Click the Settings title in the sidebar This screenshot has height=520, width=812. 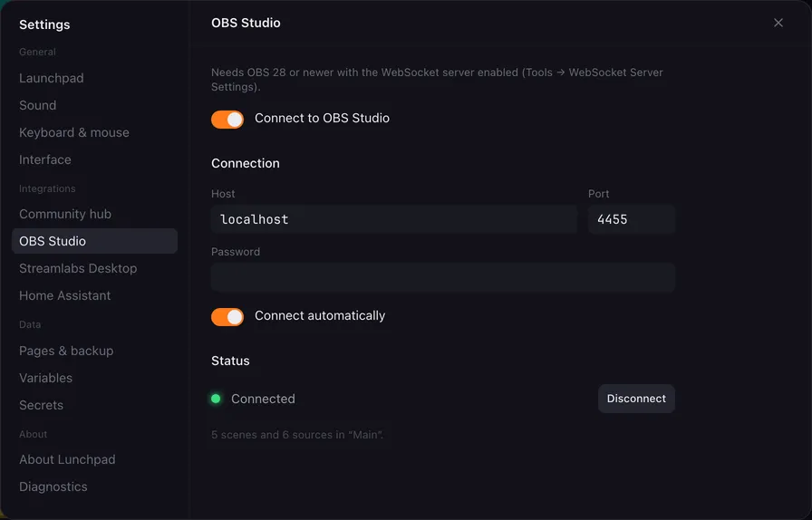[x=44, y=24]
